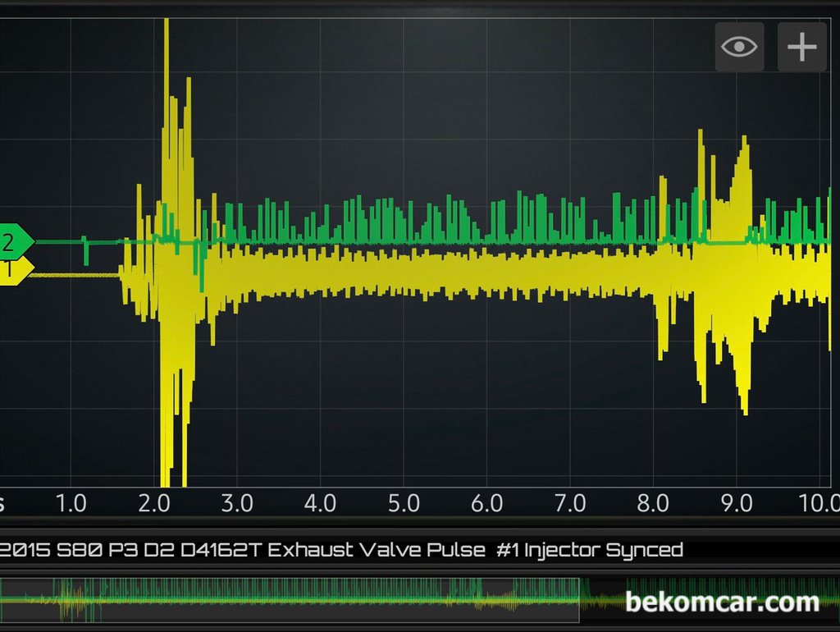
Task: Open the bekomcar.com watermark link
Action: click(722, 602)
